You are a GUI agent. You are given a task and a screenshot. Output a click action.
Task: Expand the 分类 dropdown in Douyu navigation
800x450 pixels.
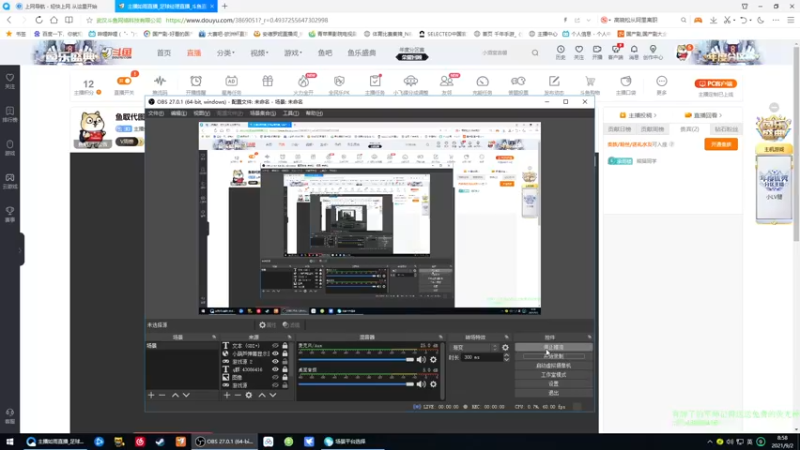coord(226,53)
